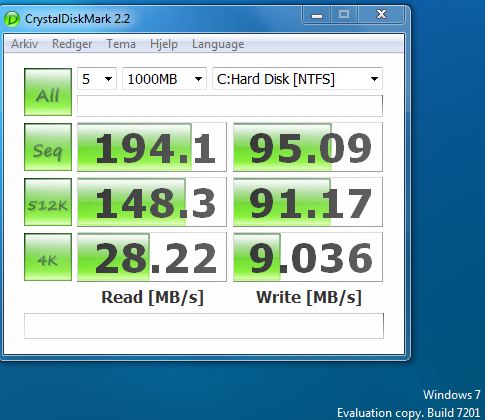Start the 4K benchmark test
Viewport: 485px width, 420px height.
pyautogui.click(x=48, y=257)
